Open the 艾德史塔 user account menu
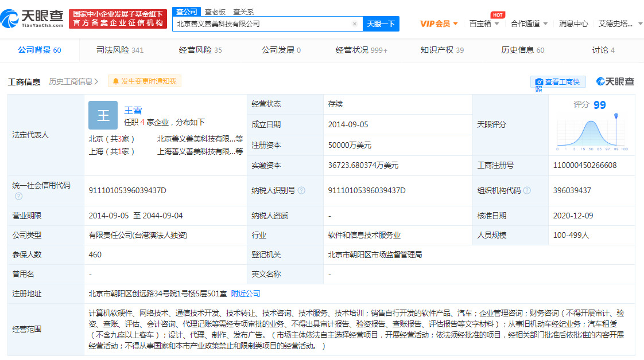The width and height of the screenshot is (644, 360). pyautogui.click(x=620, y=24)
